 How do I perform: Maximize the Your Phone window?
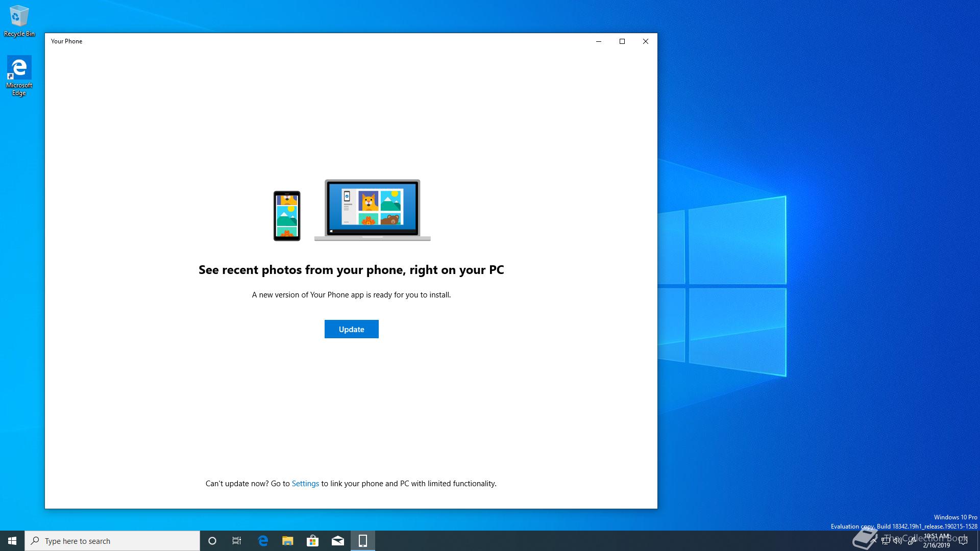(622, 41)
